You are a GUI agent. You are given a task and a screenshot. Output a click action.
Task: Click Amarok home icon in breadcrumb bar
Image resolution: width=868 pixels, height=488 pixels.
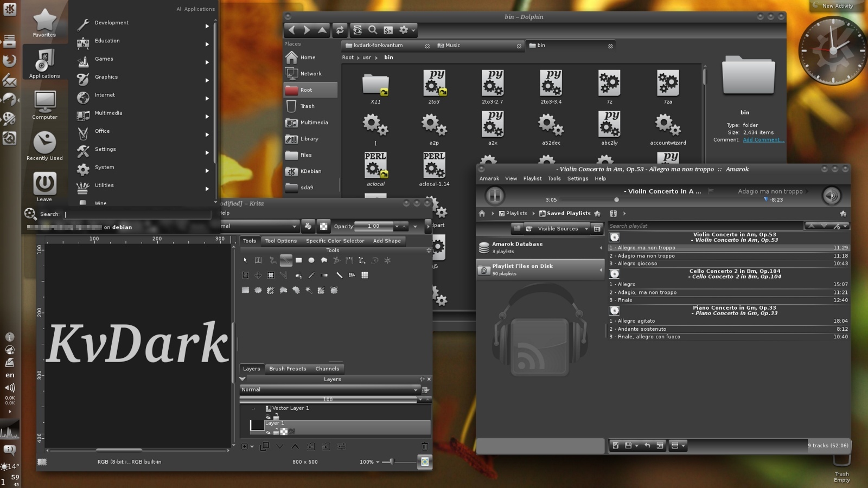click(482, 214)
